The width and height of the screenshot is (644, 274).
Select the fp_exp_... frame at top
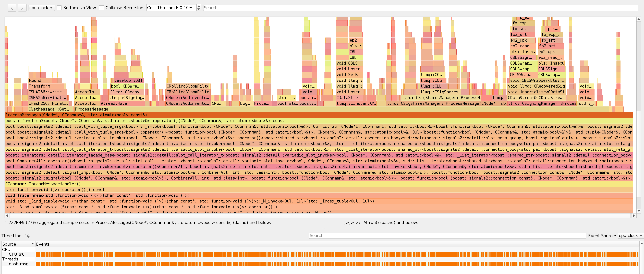(x=523, y=23)
